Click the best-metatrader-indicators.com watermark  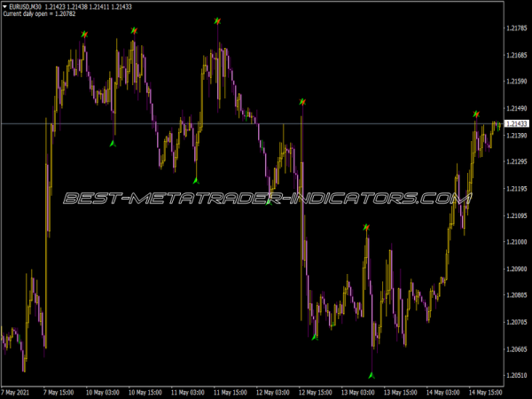pyautogui.click(x=266, y=199)
